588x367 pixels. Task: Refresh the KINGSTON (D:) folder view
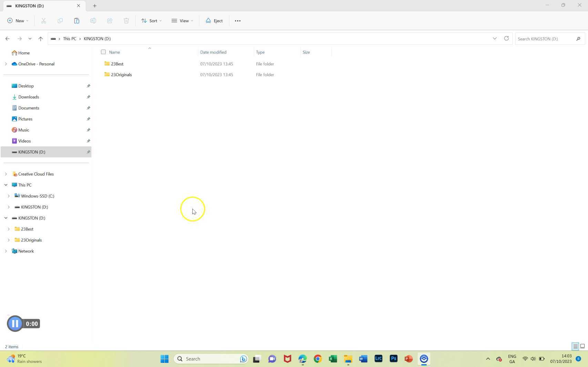coord(506,39)
